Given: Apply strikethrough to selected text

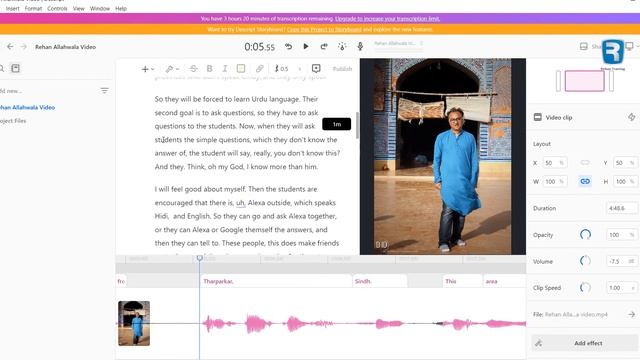Looking at the screenshot, I should click(x=193, y=69).
